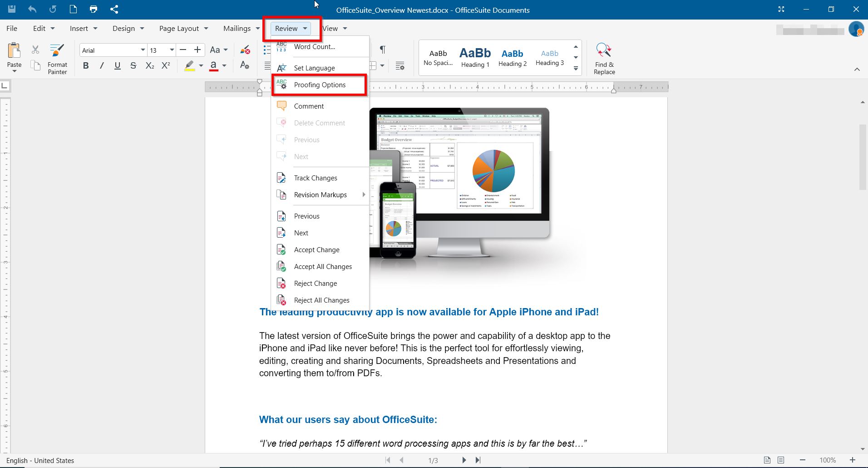Toggle italic formatting
Viewport: 868px width, 468px height.
(x=101, y=65)
